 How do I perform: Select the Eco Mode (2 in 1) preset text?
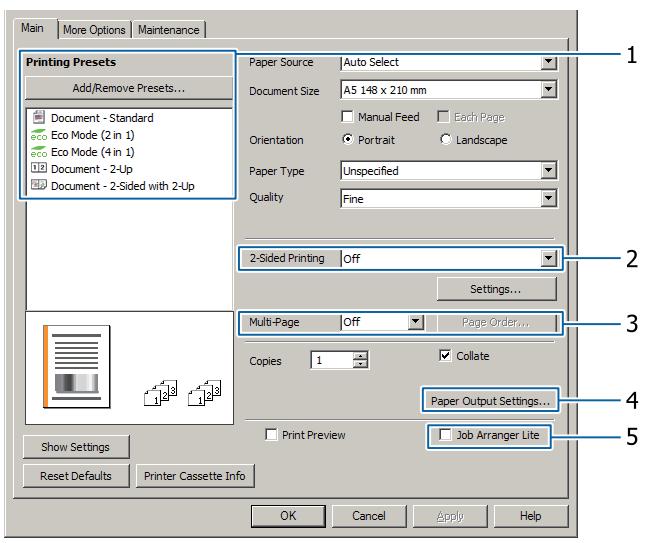coord(93,135)
